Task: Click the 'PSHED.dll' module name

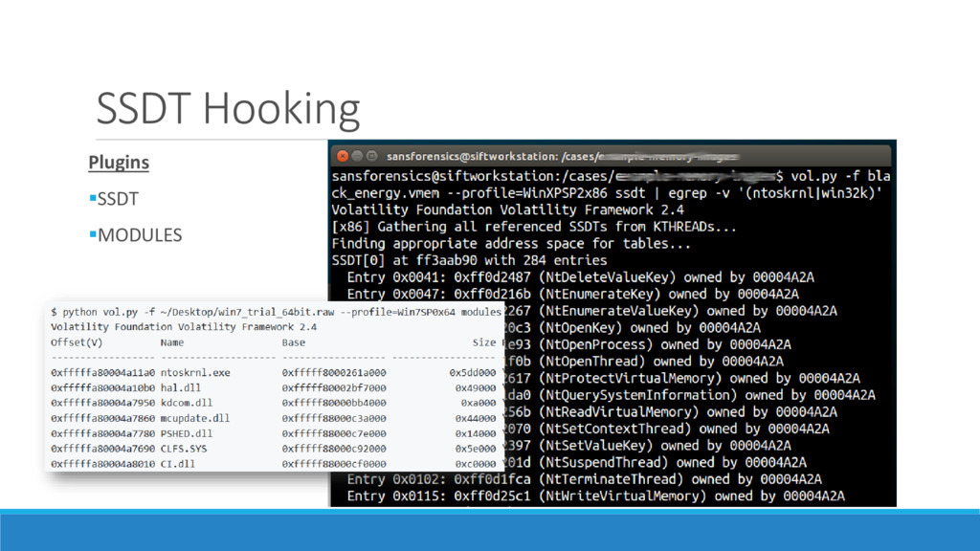Action: [187, 433]
